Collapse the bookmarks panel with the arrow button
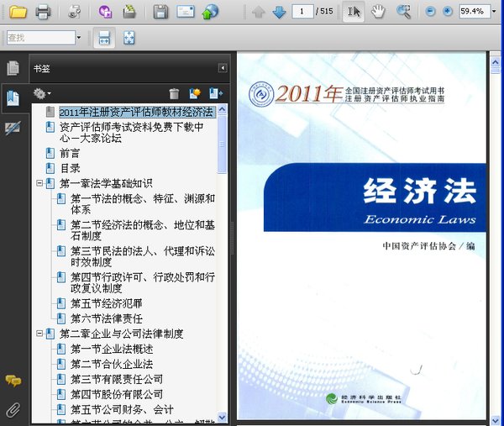 pyautogui.click(x=223, y=68)
